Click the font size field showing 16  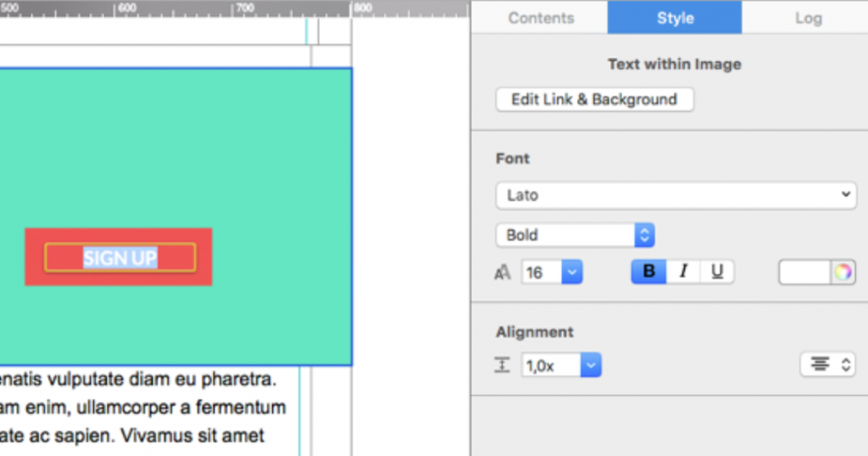pyautogui.click(x=542, y=272)
